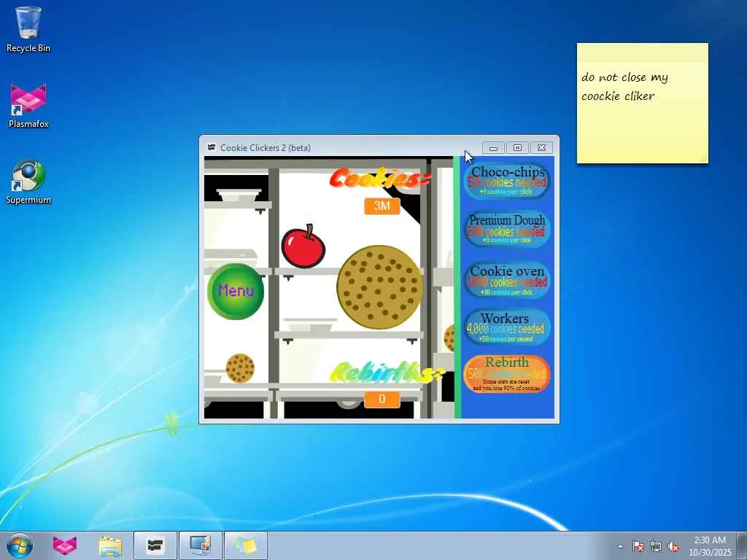
Task: Open the muted volume tray icon
Action: coord(673,546)
